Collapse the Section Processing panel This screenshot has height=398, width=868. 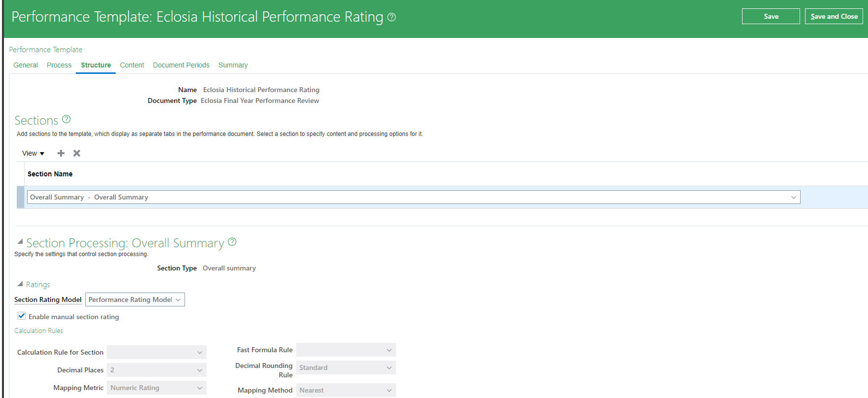coord(20,242)
